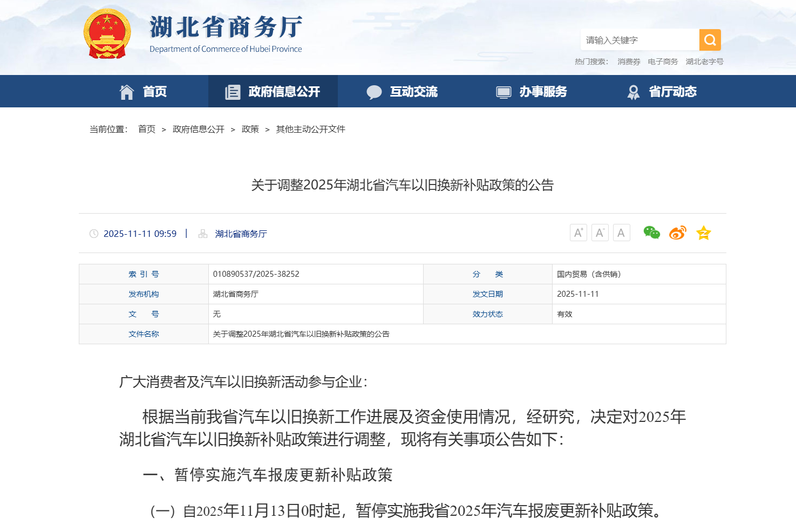Select the 省厅动态 menu item
The image size is (796, 532).
click(662, 92)
